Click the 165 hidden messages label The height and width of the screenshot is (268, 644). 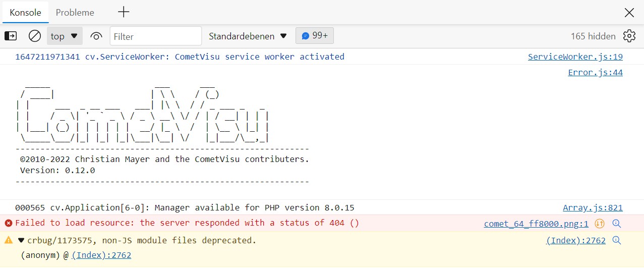coord(593,36)
